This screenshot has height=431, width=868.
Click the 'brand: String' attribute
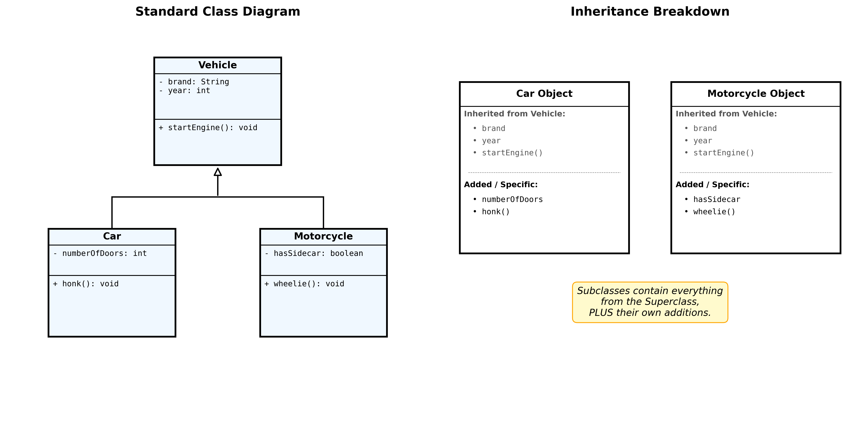tap(194, 82)
